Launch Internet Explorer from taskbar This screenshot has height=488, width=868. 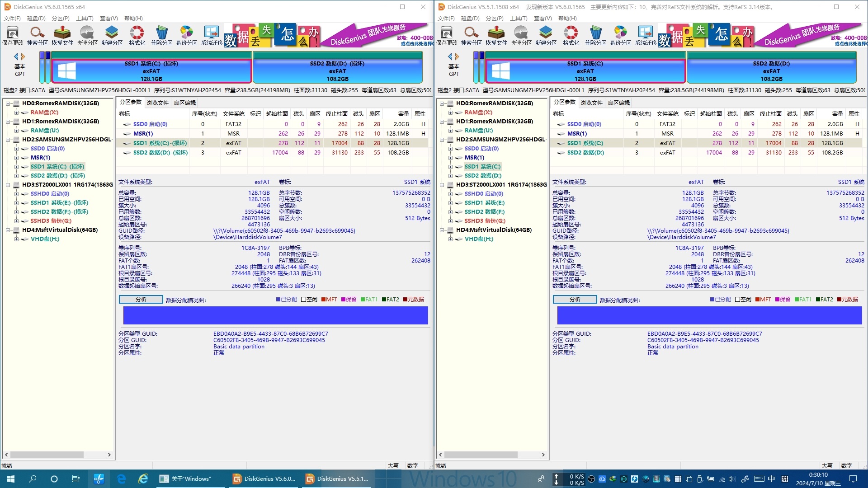(143, 479)
